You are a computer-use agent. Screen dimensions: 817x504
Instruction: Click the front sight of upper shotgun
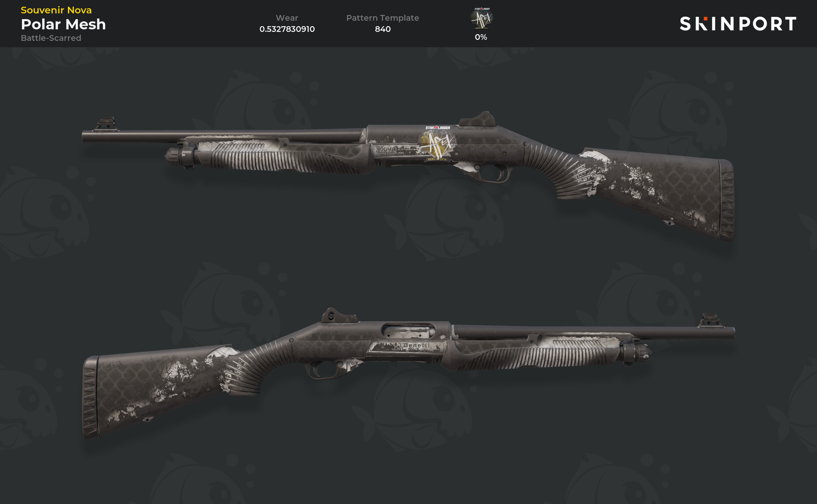coord(106,124)
